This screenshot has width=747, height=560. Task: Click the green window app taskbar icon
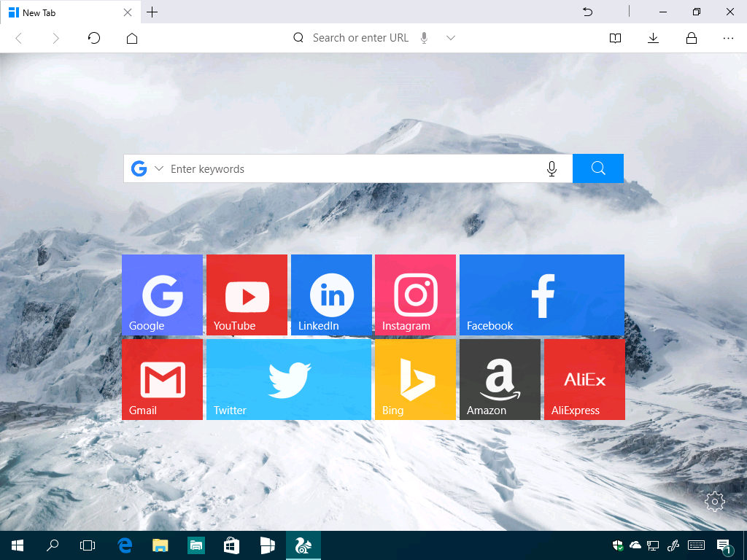(196, 545)
